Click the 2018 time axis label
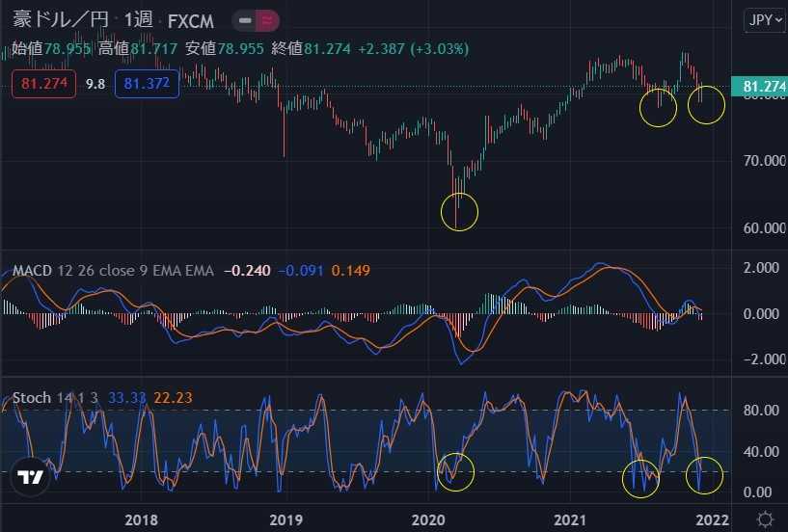 [141, 519]
